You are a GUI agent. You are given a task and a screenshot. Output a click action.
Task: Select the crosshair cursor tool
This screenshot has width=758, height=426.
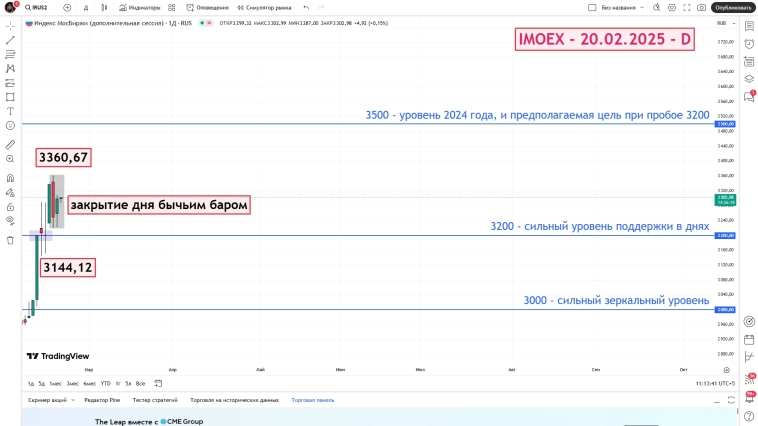pos(10,26)
